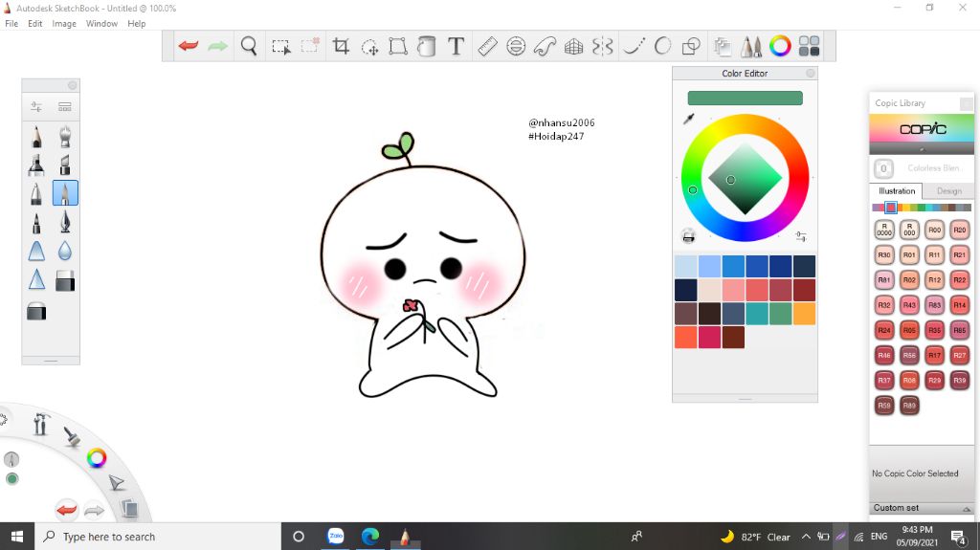Screen dimensions: 980x550
Task: Pick the orange swatch in Color Editor
Action: (x=804, y=313)
